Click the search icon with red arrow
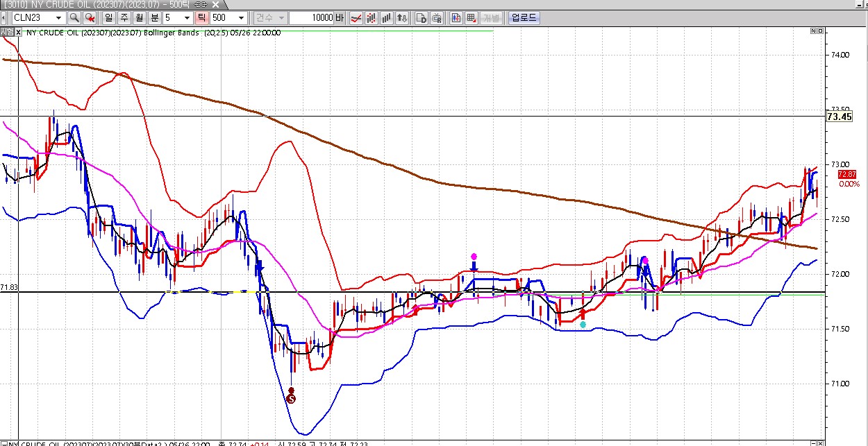 click(90, 17)
